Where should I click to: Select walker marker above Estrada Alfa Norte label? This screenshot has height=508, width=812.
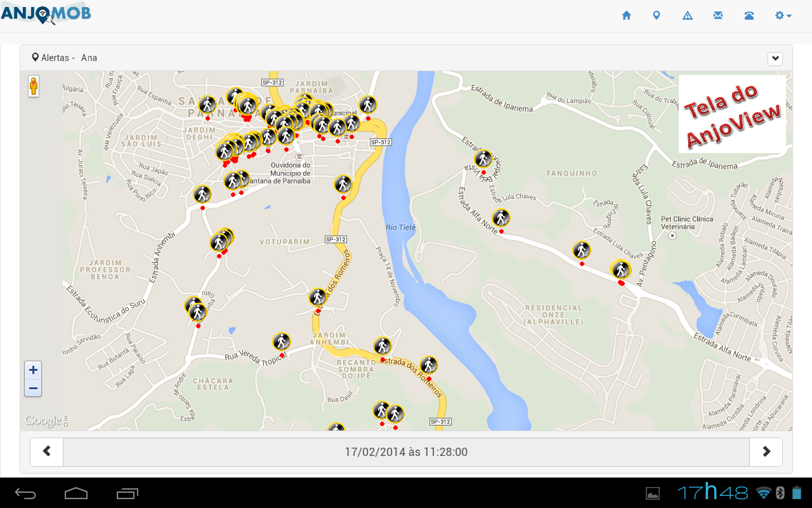501,218
